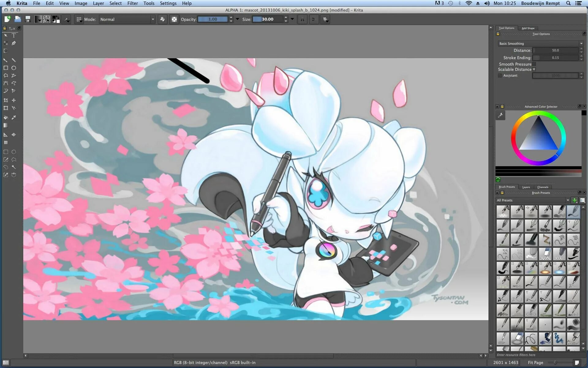Select the Gradient tool
588x368 pixels.
click(x=6, y=125)
